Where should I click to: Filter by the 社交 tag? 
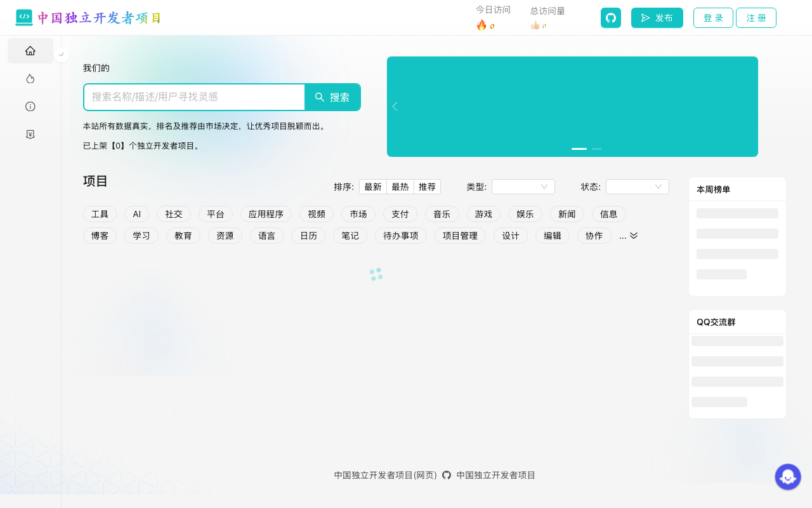[x=174, y=214]
